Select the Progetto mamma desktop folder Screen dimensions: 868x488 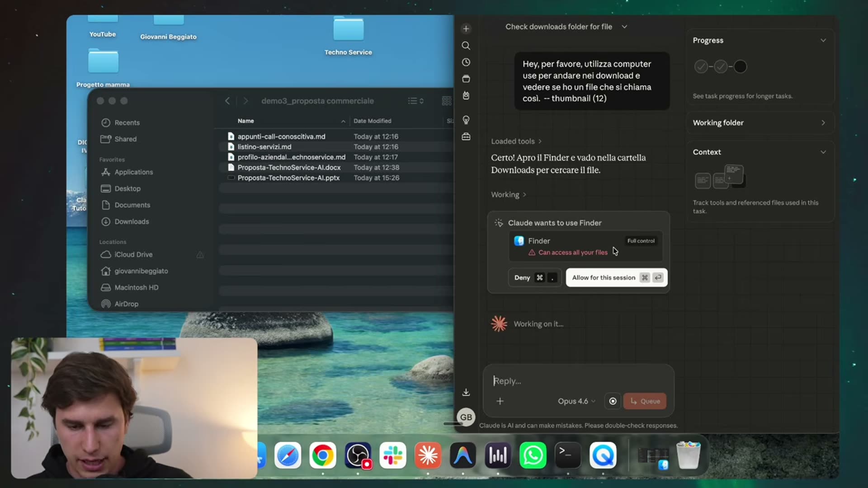(103, 68)
